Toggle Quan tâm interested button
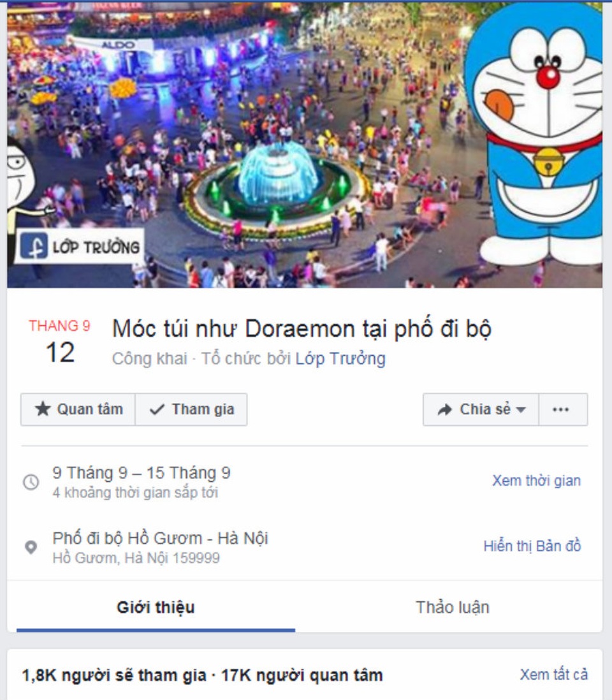 click(x=78, y=409)
